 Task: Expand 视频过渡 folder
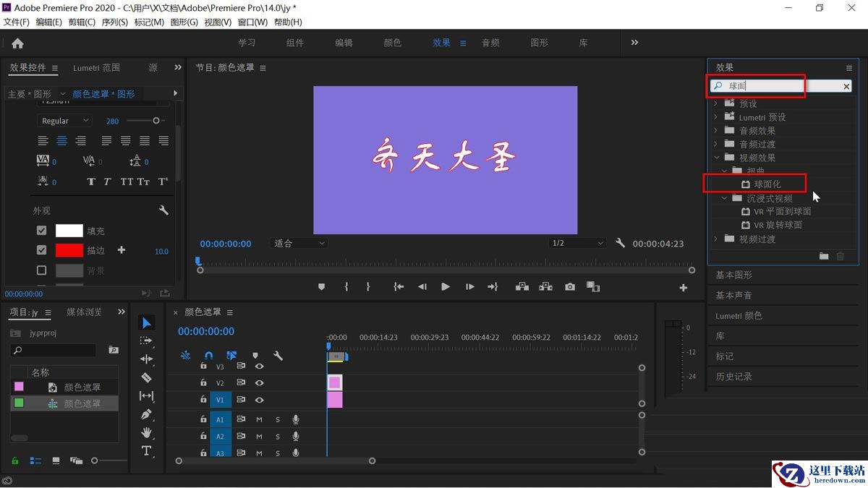[716, 239]
